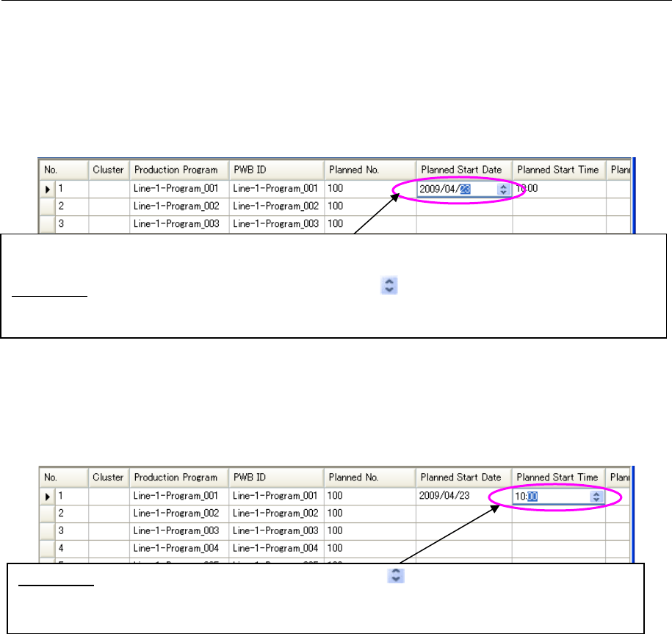Image resolution: width=672 pixels, height=634 pixels.
Task: Click row selector for row 3 in upper table
Action: click(48, 224)
